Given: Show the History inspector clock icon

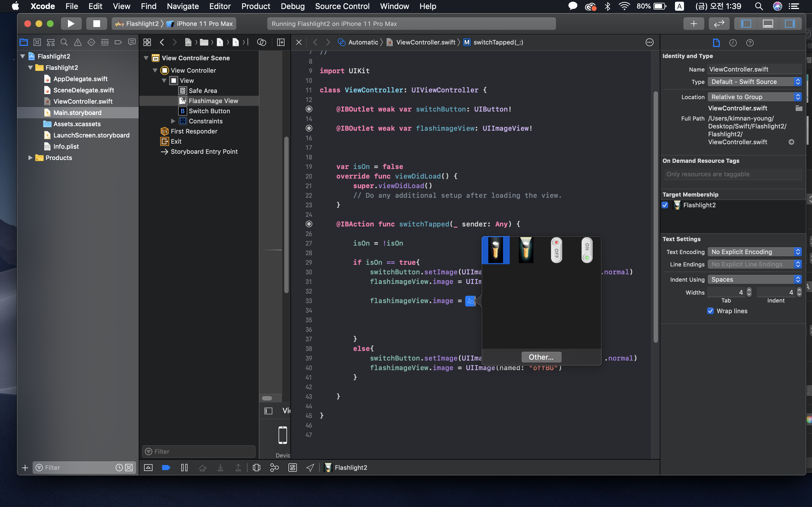Looking at the screenshot, I should [x=733, y=43].
